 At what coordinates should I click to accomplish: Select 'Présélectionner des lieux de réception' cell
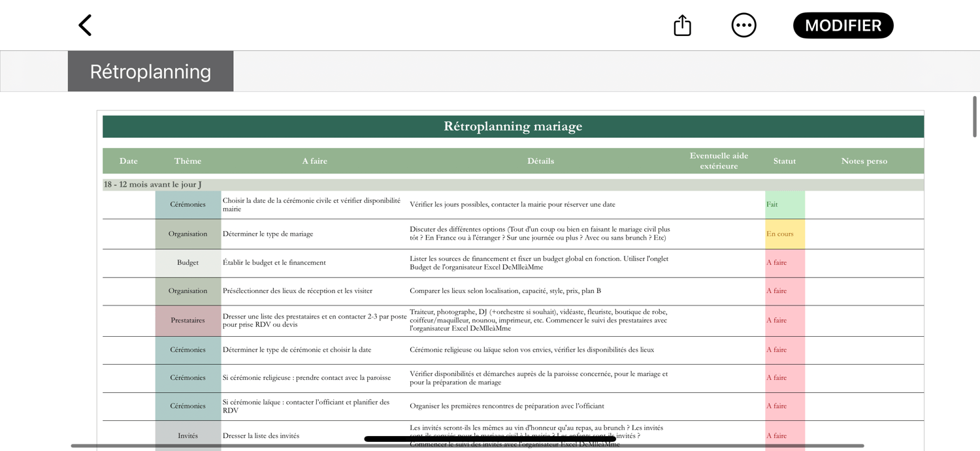click(314, 291)
